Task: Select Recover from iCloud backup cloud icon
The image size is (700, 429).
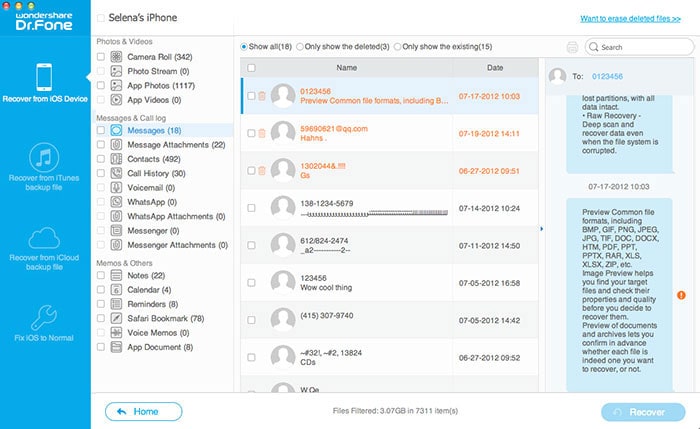Action: tap(44, 238)
